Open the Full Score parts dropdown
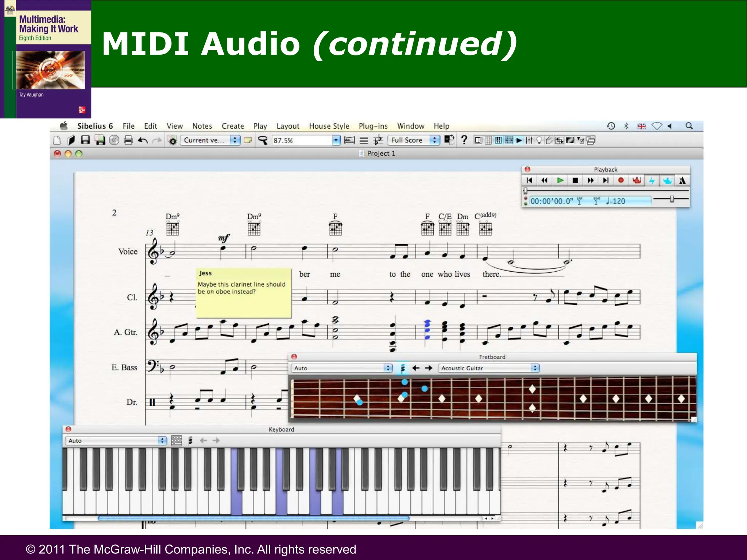Viewport: 747px width, 560px height. pyautogui.click(x=414, y=140)
